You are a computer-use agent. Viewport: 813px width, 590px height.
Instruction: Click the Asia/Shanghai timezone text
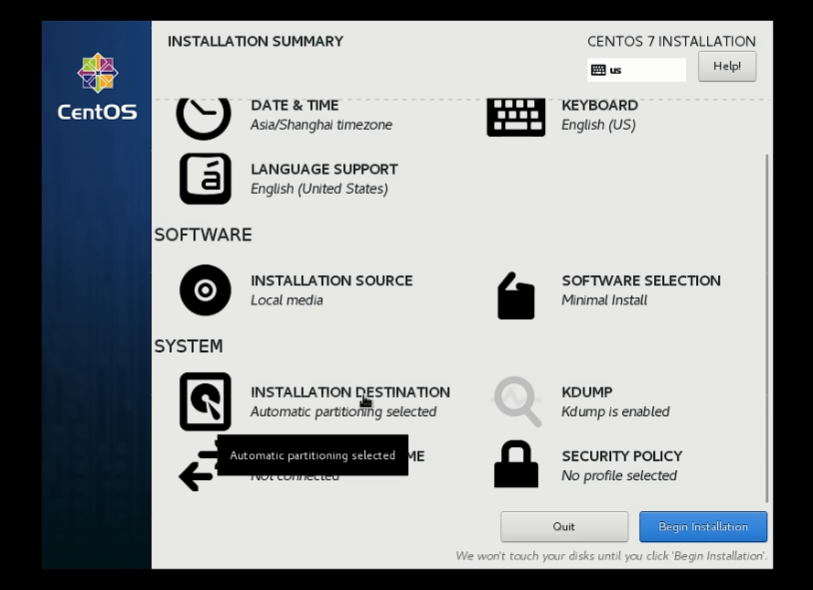click(321, 125)
